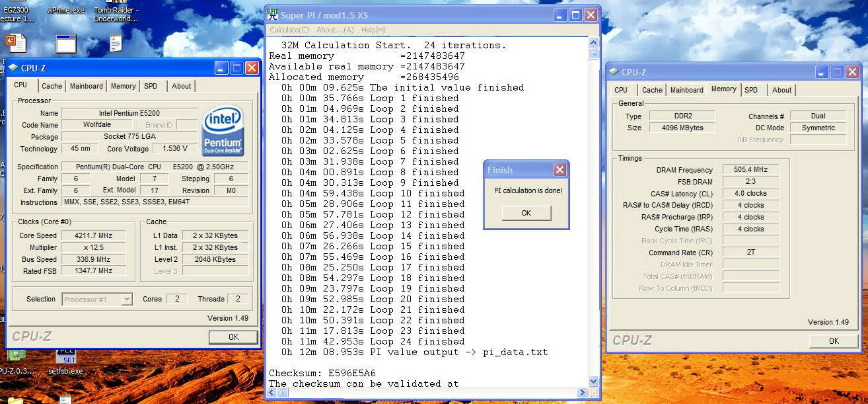Click the DRAM Frequency value 505.4 MHz
Image resolution: width=868 pixels, height=404 pixels.
pyautogui.click(x=750, y=170)
